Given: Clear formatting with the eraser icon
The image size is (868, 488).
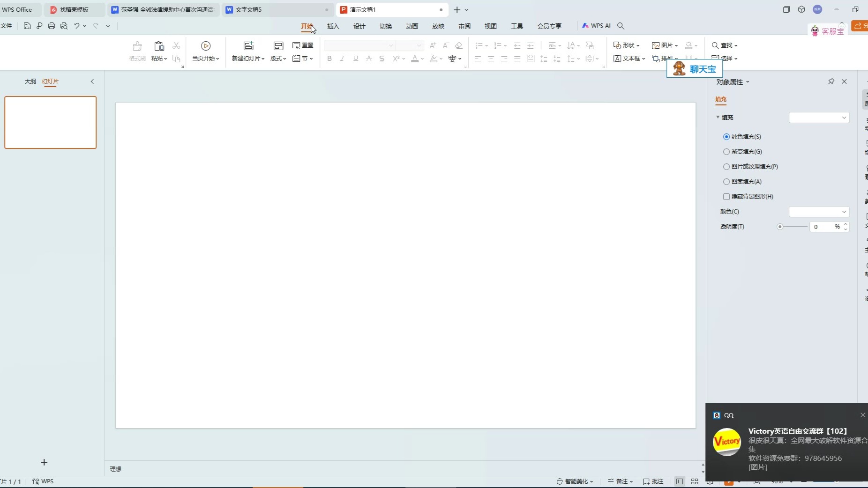Looking at the screenshot, I should point(459,45).
